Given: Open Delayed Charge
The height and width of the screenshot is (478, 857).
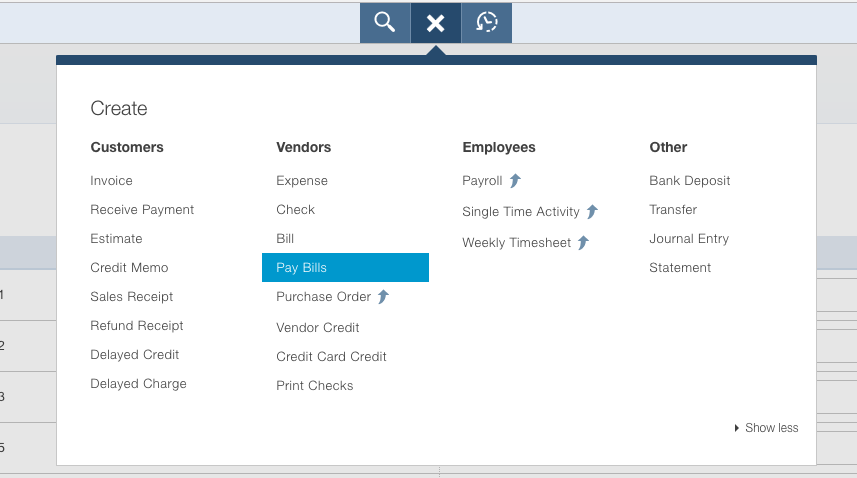Looking at the screenshot, I should coord(139,383).
